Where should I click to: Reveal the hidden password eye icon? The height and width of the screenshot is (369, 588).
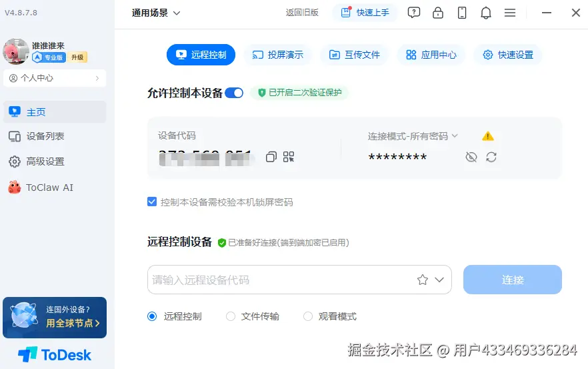471,157
